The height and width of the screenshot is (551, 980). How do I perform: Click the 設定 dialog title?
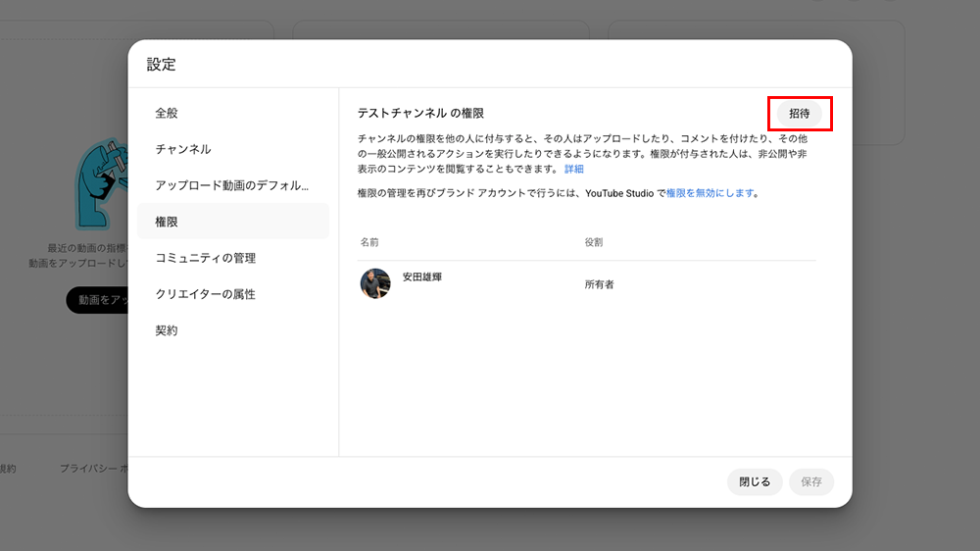click(162, 65)
